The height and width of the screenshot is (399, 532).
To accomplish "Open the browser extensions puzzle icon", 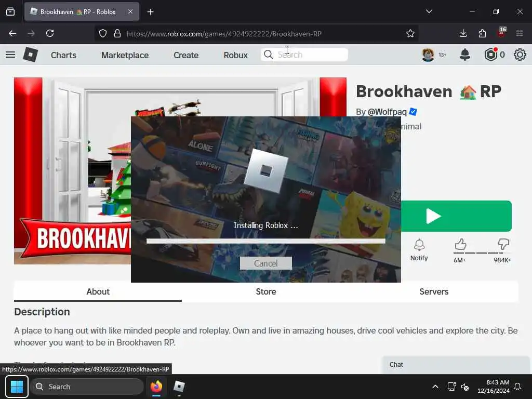I will pyautogui.click(x=482, y=33).
